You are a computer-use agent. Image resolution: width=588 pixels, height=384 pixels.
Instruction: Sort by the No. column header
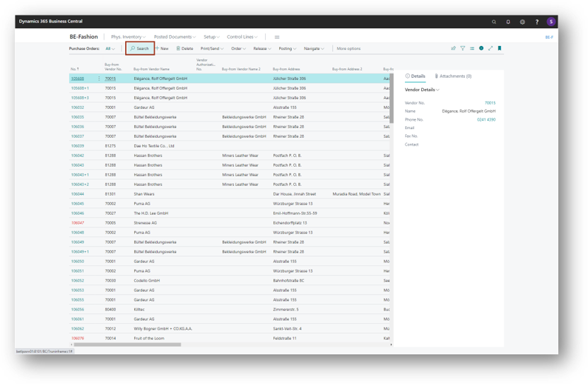coord(75,69)
